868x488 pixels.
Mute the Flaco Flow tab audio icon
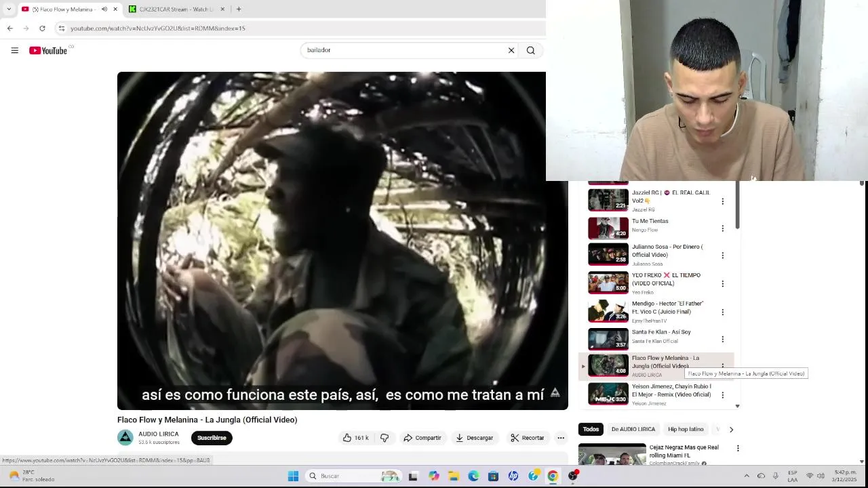click(x=104, y=9)
